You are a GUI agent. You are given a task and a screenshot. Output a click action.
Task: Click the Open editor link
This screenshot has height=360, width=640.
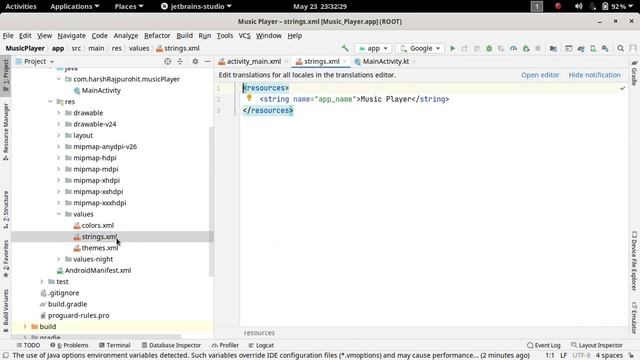click(540, 75)
